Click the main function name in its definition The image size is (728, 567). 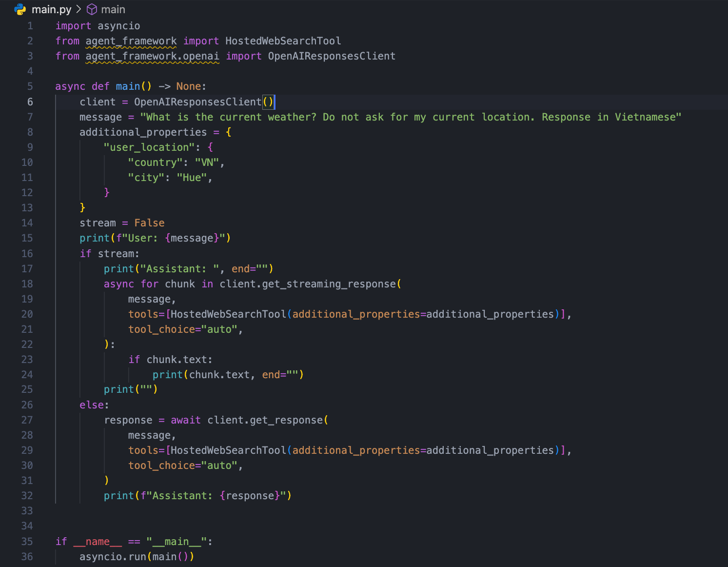pyautogui.click(x=128, y=86)
